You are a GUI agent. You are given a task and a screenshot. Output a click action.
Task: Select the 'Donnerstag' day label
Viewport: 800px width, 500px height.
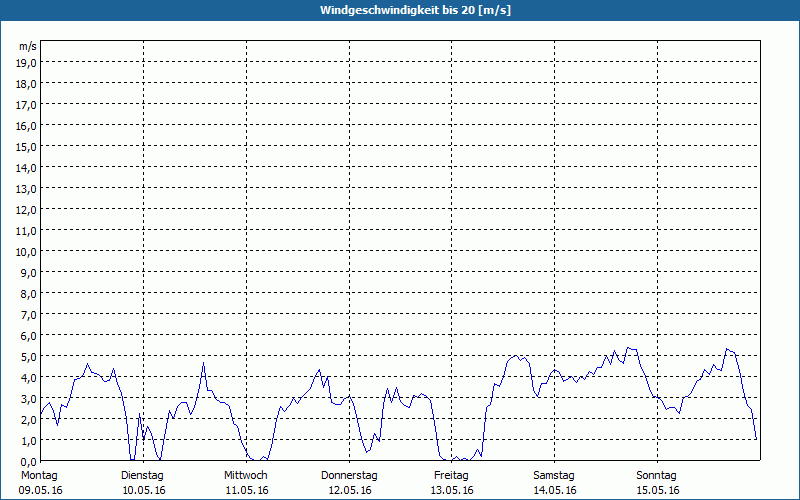[349, 476]
